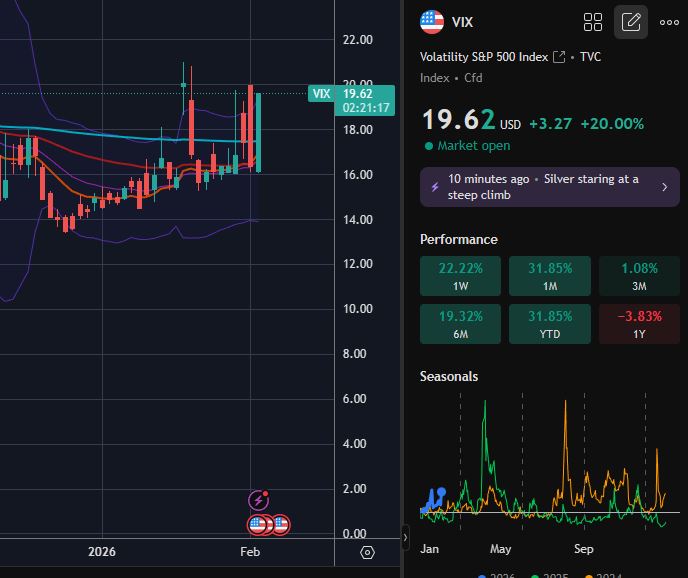Click the +20.00% change value
The height and width of the screenshot is (578, 688).
pos(612,124)
